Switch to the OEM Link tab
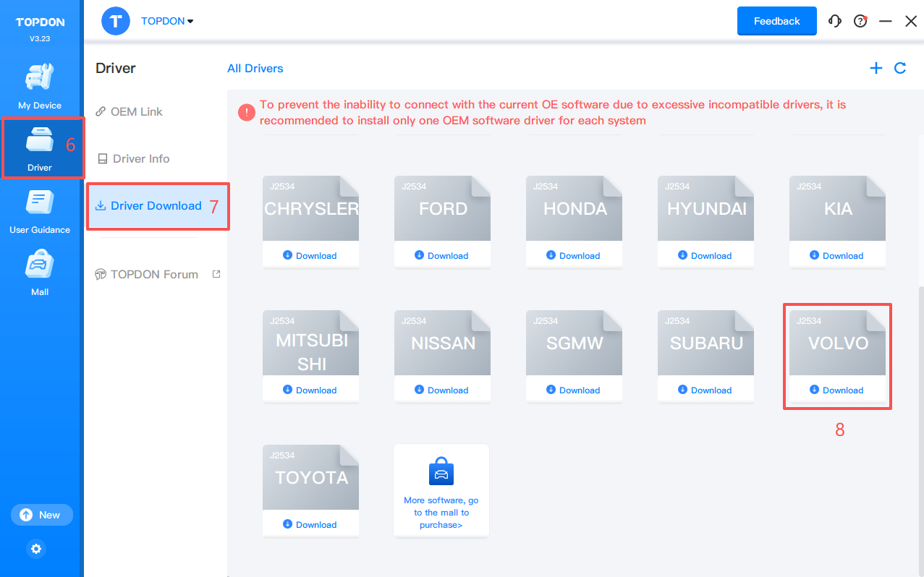Screen dimensions: 924x577 136,111
